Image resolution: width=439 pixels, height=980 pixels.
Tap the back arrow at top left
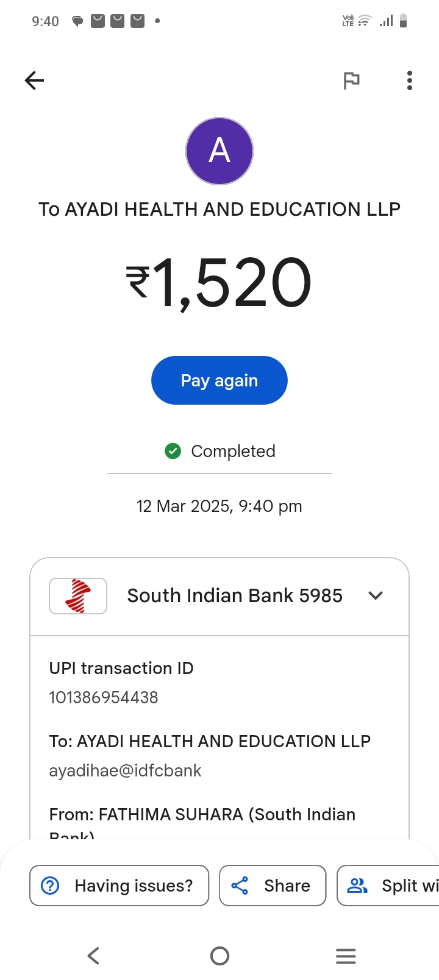[34, 80]
